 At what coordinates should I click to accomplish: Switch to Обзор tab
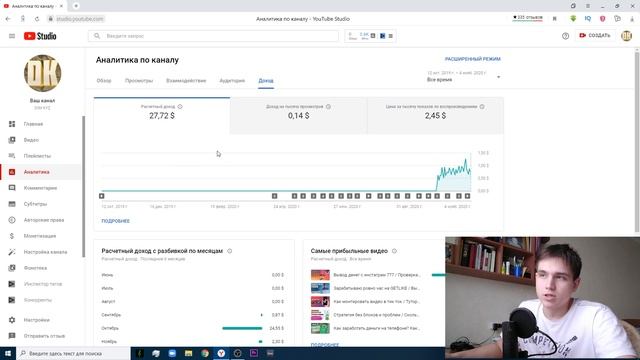(x=104, y=80)
